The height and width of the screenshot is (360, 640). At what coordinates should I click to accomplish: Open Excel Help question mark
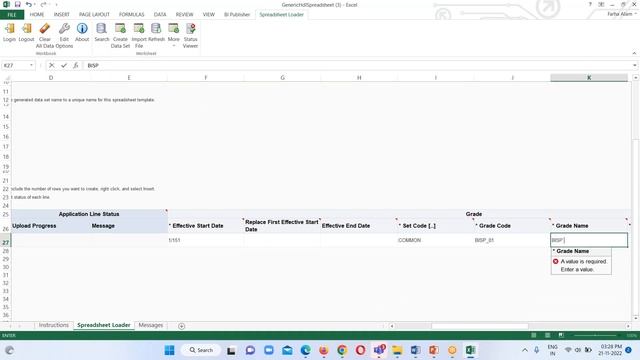pyautogui.click(x=590, y=4)
